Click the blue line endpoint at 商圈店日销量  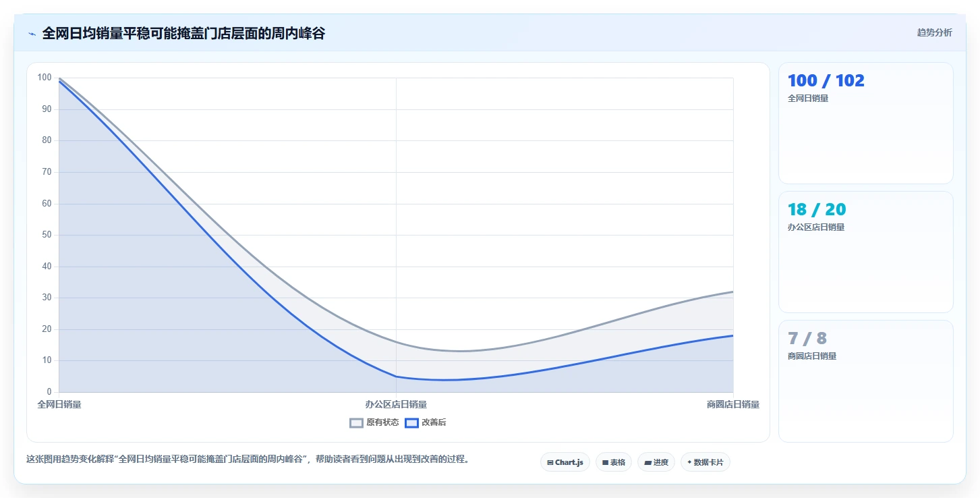(x=733, y=335)
